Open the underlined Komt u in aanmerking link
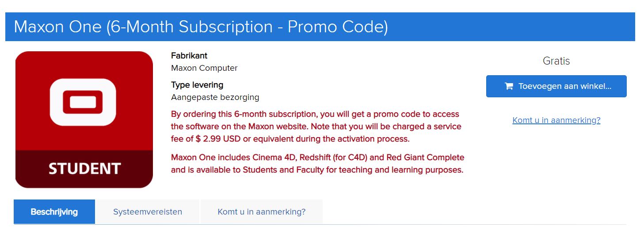The width and height of the screenshot is (644, 234). [556, 120]
